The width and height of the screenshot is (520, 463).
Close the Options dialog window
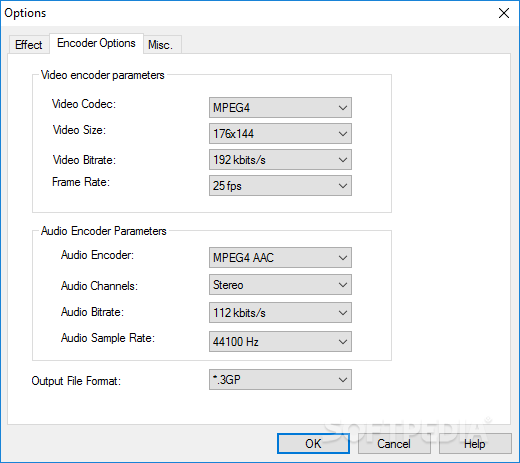tap(504, 13)
